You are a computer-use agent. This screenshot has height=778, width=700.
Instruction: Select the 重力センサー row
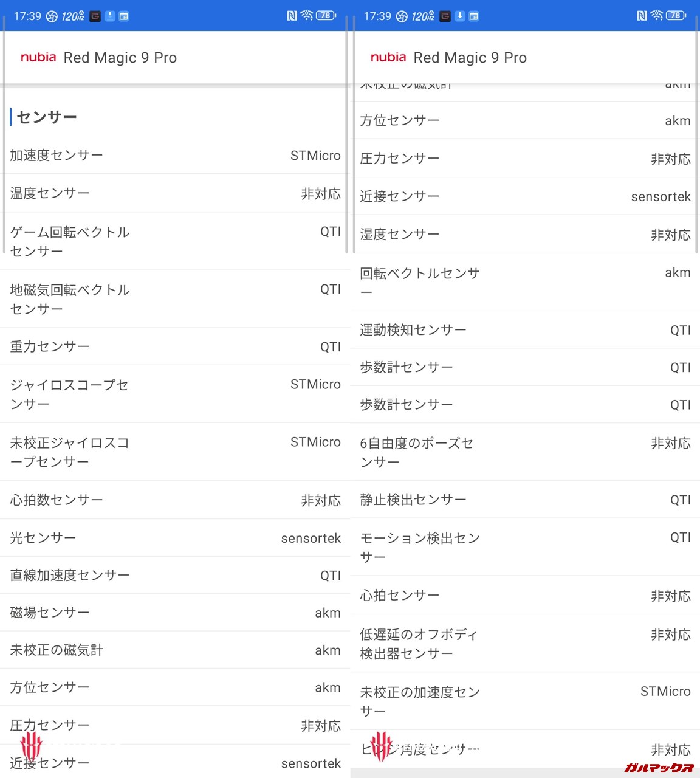click(x=175, y=346)
